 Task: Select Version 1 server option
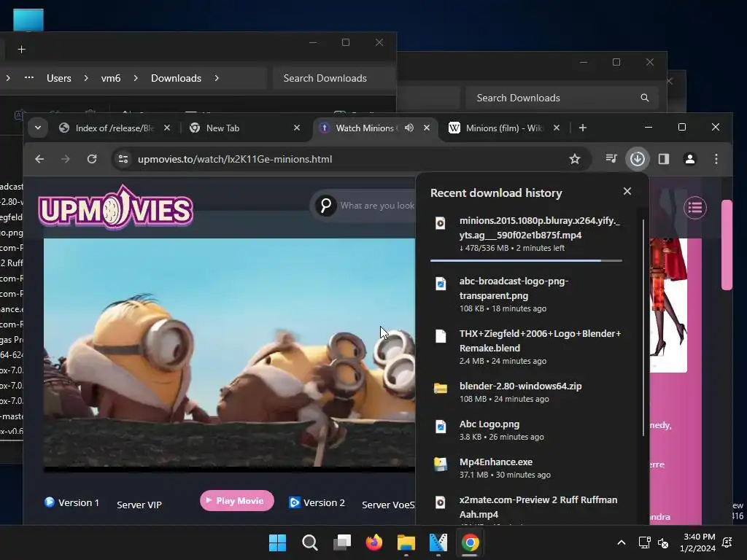[x=72, y=502]
